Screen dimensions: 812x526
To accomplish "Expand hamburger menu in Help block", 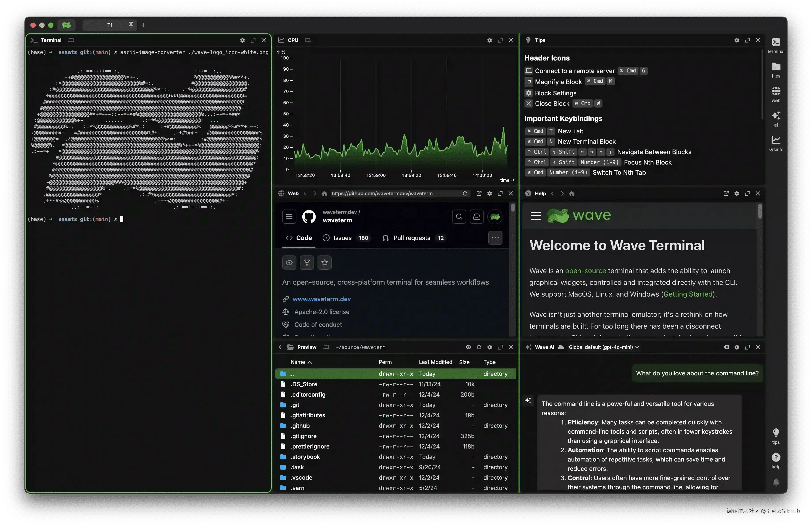I will pos(536,216).
